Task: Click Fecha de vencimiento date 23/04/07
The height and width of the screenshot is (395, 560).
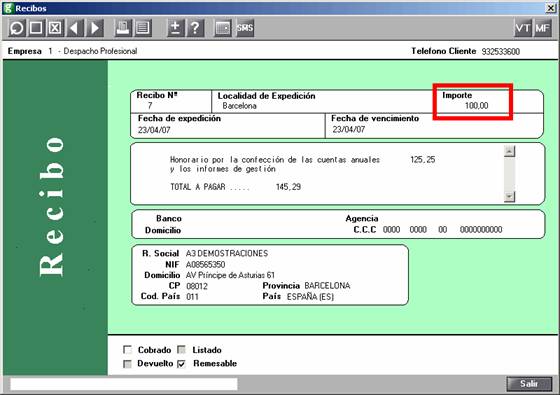Action: 349,129
